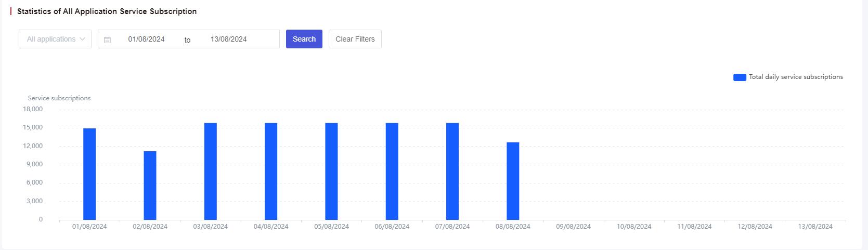Select the end date field 13/08/2024

[x=229, y=39]
